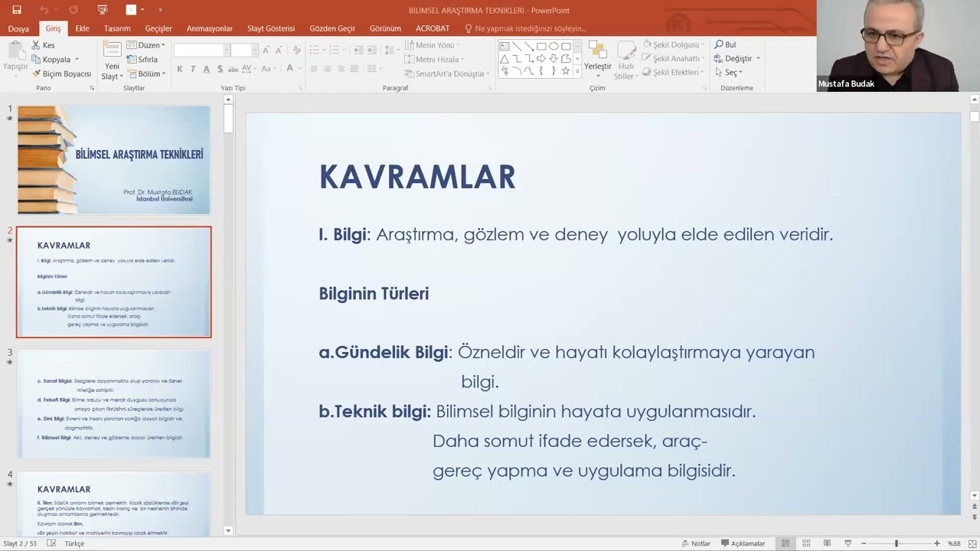Switch to the Geçişler tab
980x551 pixels.
[158, 28]
